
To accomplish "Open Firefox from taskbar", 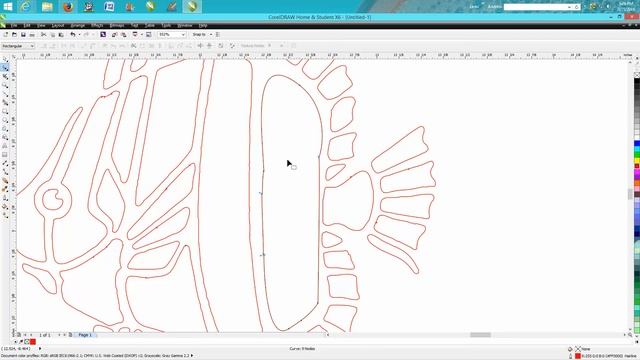I will click(68, 7).
